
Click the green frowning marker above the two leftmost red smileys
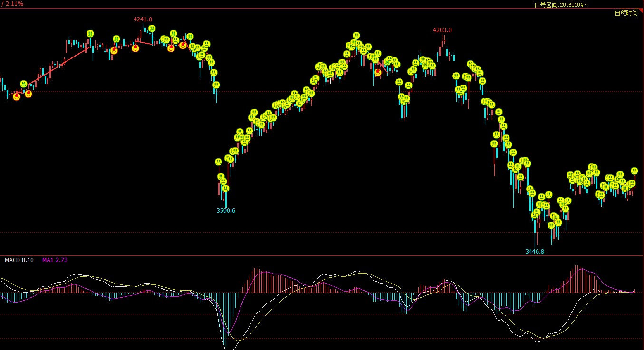(x=24, y=84)
